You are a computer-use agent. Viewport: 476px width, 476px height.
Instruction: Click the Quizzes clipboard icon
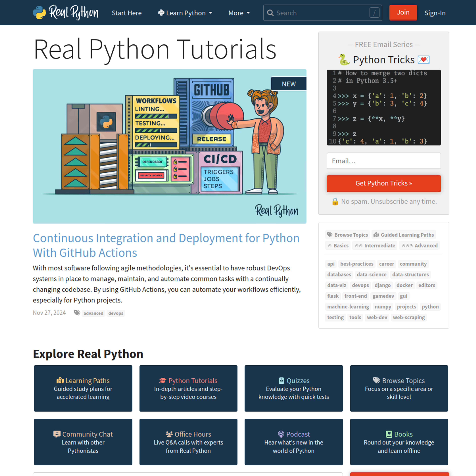coord(281,380)
